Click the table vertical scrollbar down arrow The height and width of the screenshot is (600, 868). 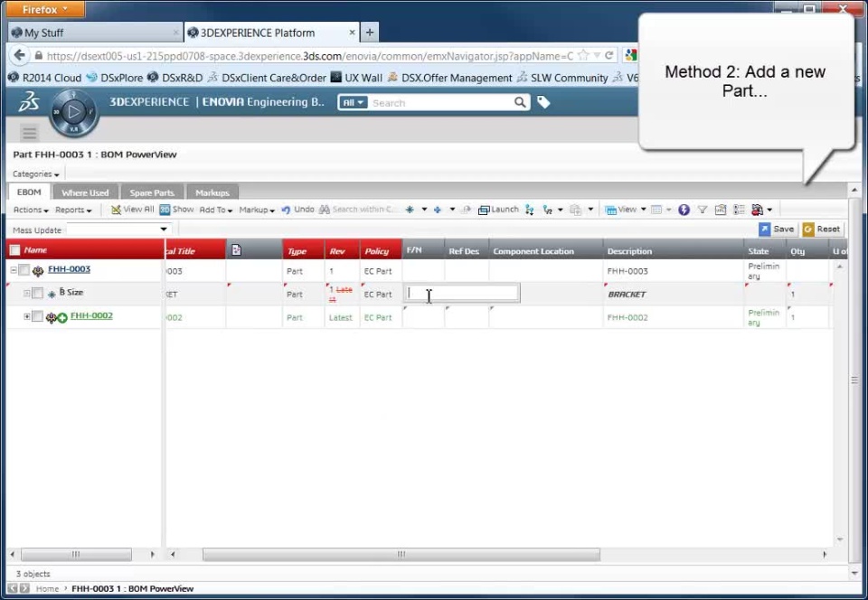840,539
